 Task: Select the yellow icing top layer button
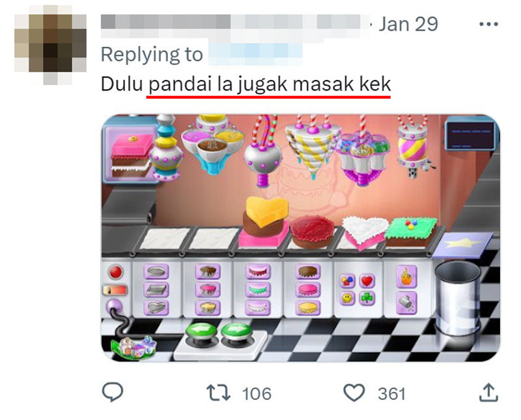307,307
